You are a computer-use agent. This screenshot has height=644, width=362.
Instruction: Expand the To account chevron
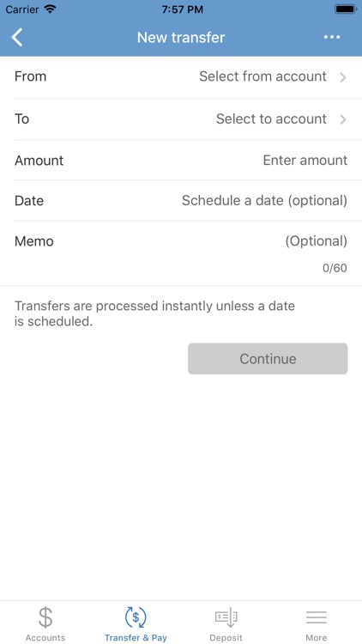point(343,119)
